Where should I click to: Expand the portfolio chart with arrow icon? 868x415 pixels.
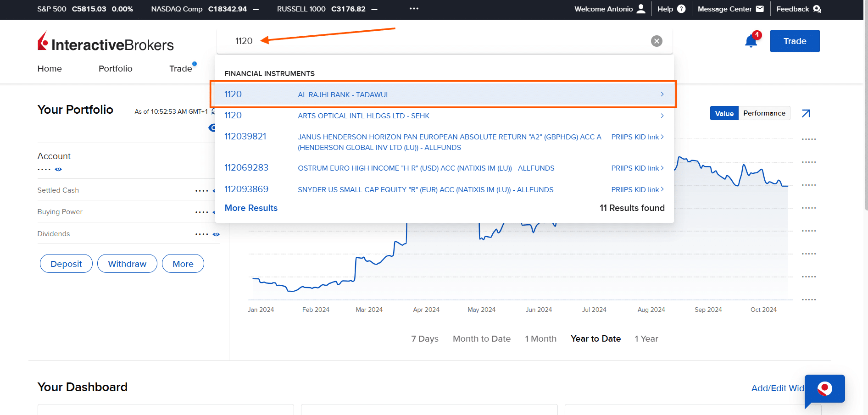(x=806, y=113)
